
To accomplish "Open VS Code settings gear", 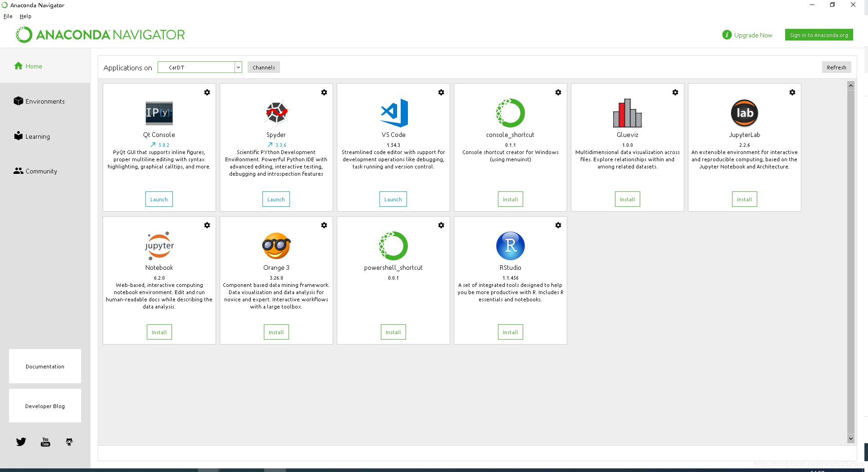I will pyautogui.click(x=441, y=92).
